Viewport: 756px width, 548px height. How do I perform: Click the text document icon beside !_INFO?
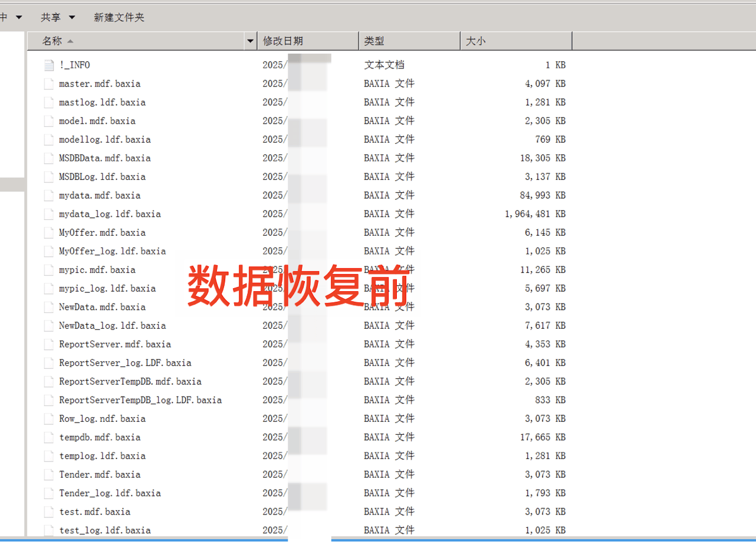48,65
